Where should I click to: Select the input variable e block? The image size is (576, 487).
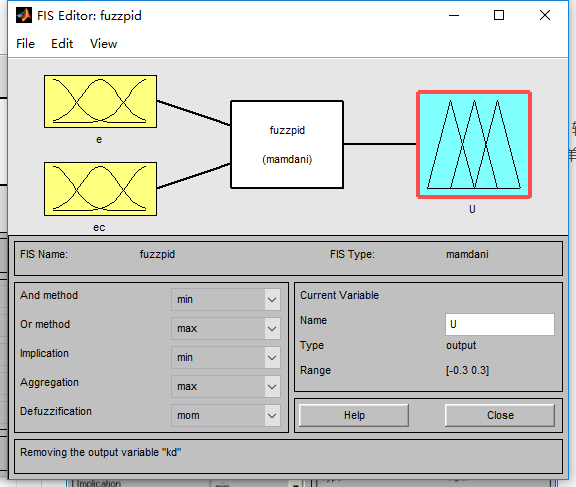(100, 102)
